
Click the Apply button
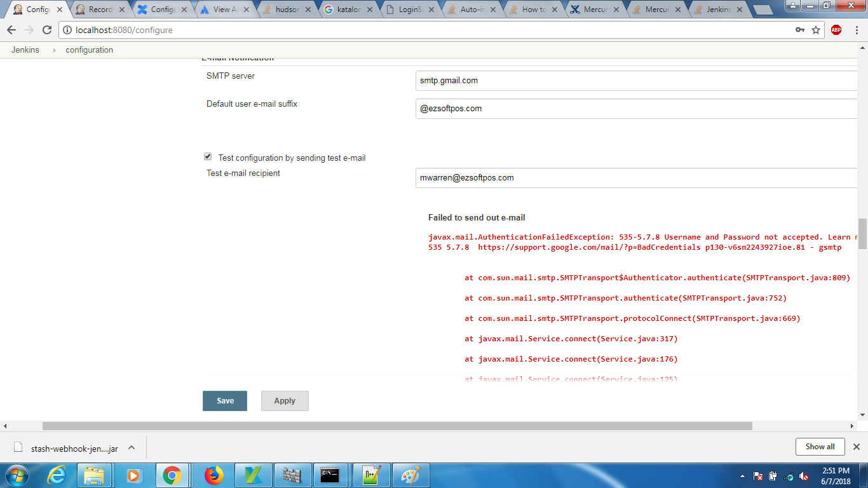285,401
